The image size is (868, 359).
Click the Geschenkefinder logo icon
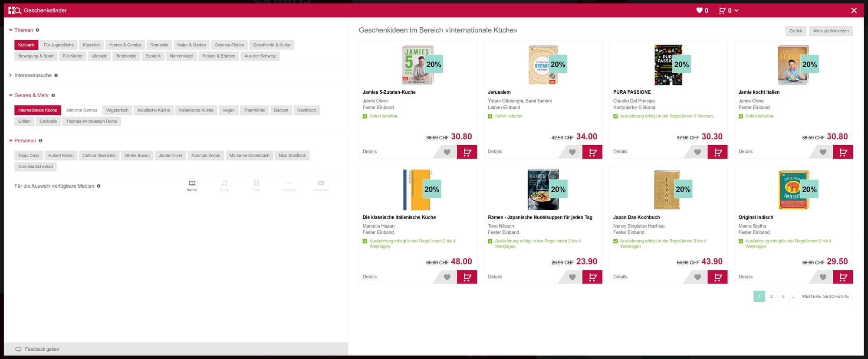(x=15, y=10)
